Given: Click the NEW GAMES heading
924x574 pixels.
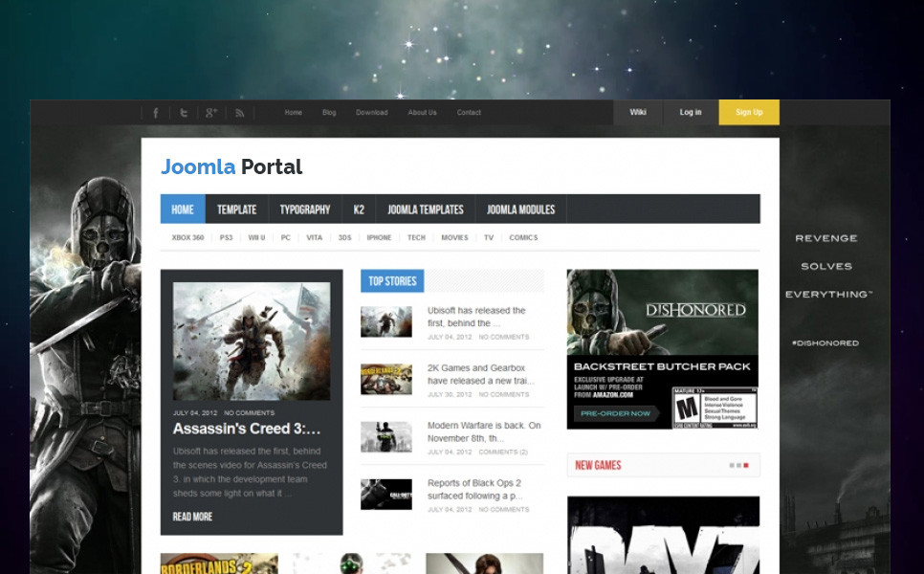Looking at the screenshot, I should tap(598, 466).
